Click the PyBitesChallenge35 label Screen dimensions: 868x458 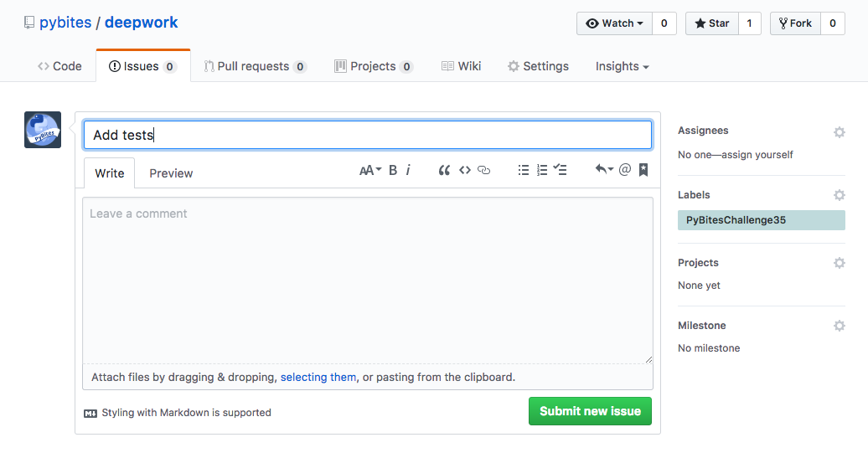(x=761, y=220)
